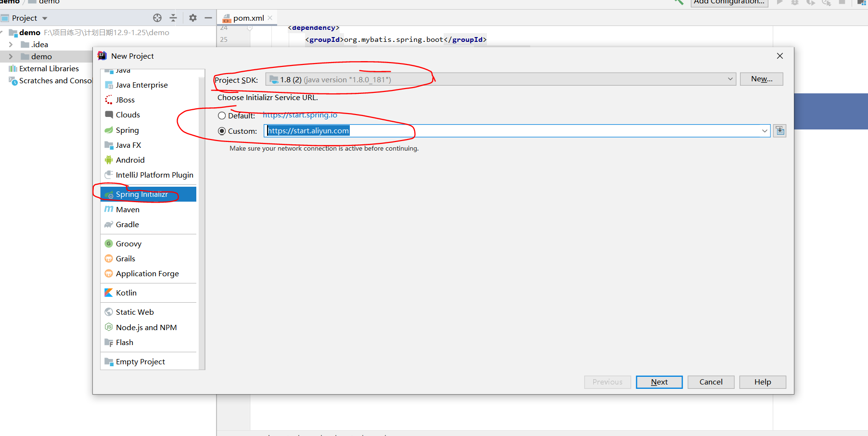Choose the Static Web project type
Image resolution: width=868 pixels, height=436 pixels.
(148, 312)
